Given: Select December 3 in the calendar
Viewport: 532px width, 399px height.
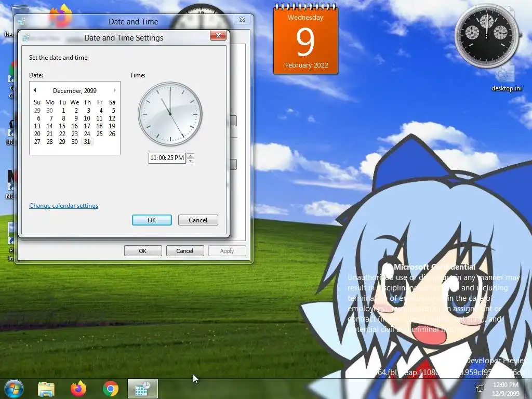Looking at the screenshot, I should 88,111.
